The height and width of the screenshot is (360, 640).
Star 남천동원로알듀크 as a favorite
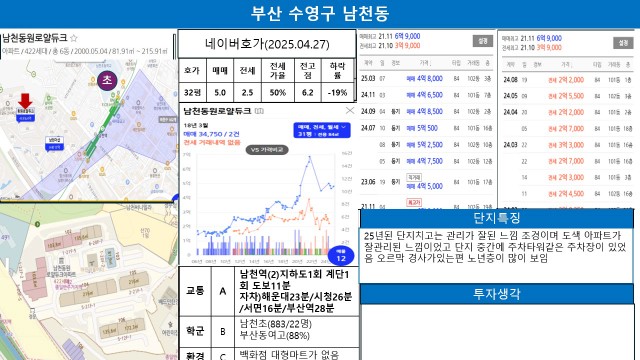tap(74, 38)
